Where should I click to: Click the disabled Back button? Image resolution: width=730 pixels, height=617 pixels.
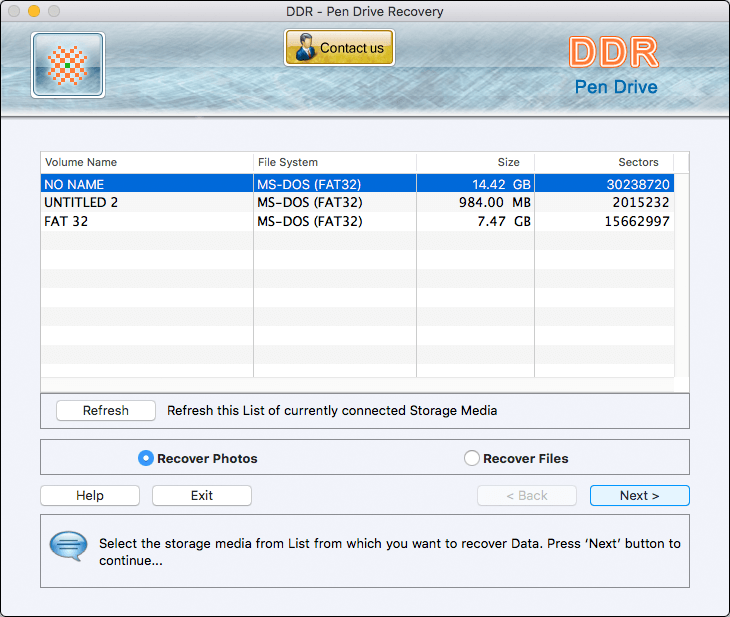coord(527,495)
